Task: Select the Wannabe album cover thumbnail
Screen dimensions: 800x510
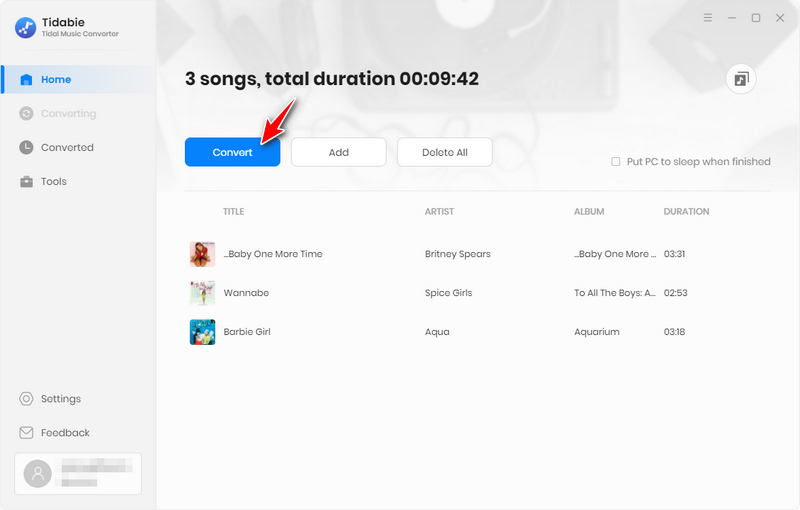Action: (x=202, y=293)
